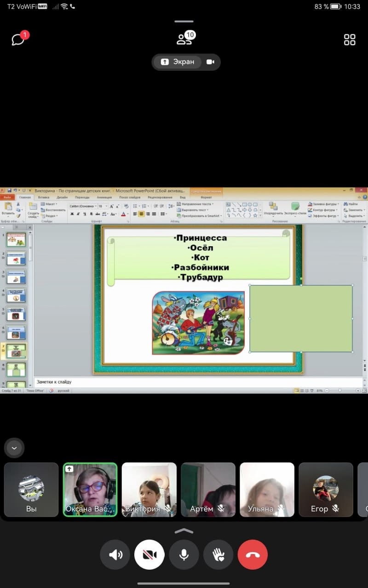Switch to the Вставка ribbon tab
The width and height of the screenshot is (368, 588).
coord(44,197)
